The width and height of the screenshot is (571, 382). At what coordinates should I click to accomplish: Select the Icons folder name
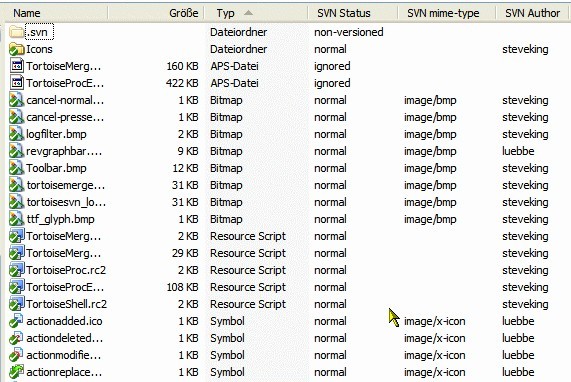click(x=39, y=49)
